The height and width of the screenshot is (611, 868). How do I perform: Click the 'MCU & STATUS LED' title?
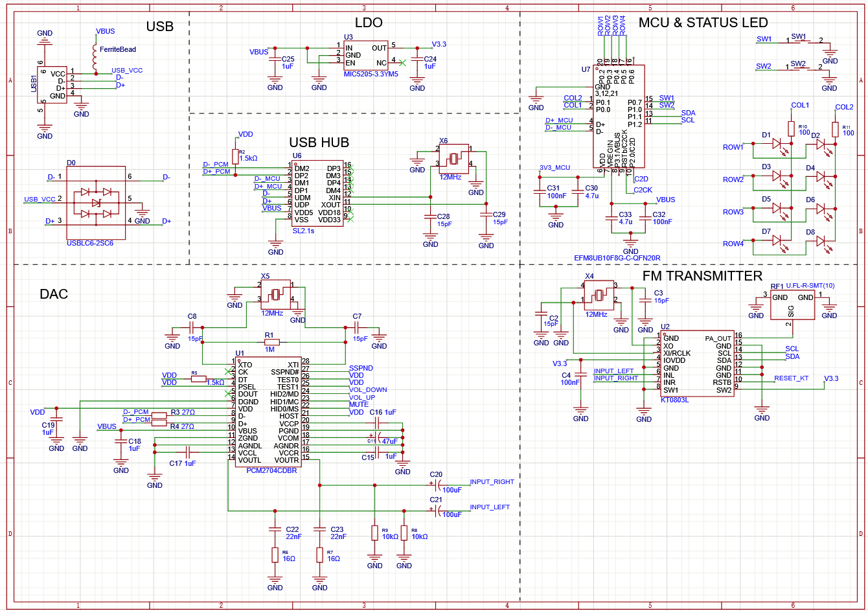703,23
